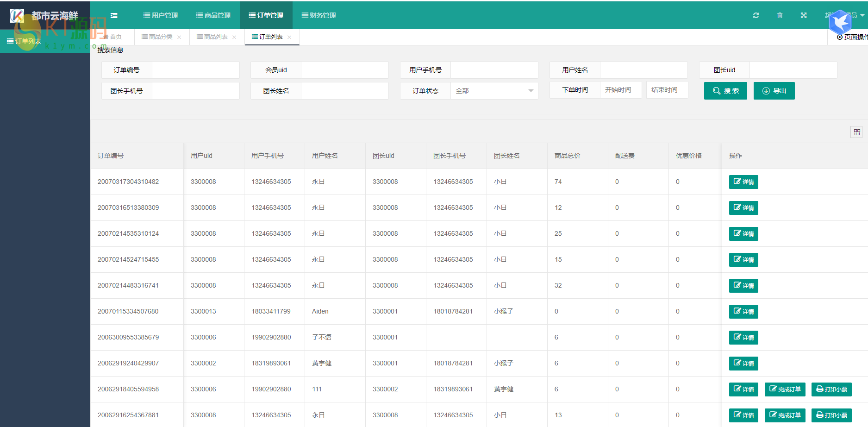Click the trash clear-cache icon
Viewport: 868px width, 427px height.
[x=780, y=15]
